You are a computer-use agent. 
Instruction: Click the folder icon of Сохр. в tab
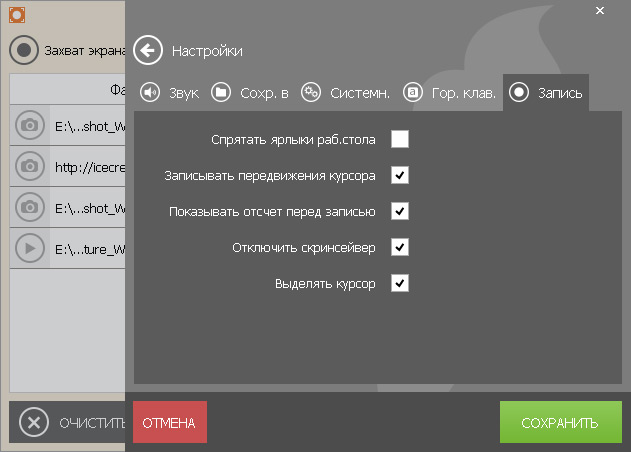[221, 93]
